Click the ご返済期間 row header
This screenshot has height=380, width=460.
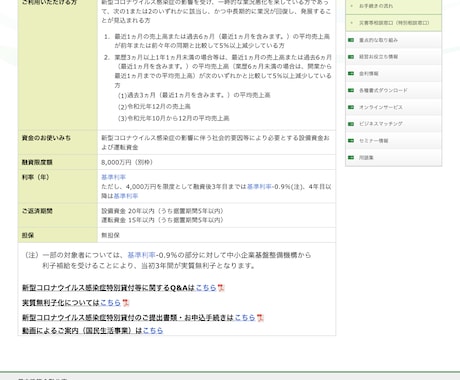58,215
